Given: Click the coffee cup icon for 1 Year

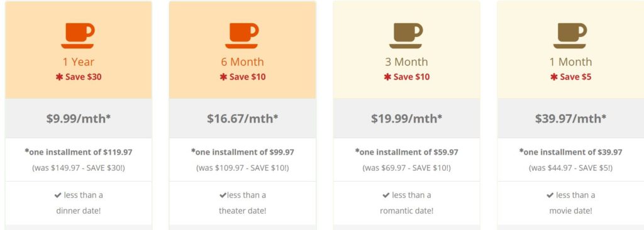Looking at the screenshot, I should tap(78, 36).
